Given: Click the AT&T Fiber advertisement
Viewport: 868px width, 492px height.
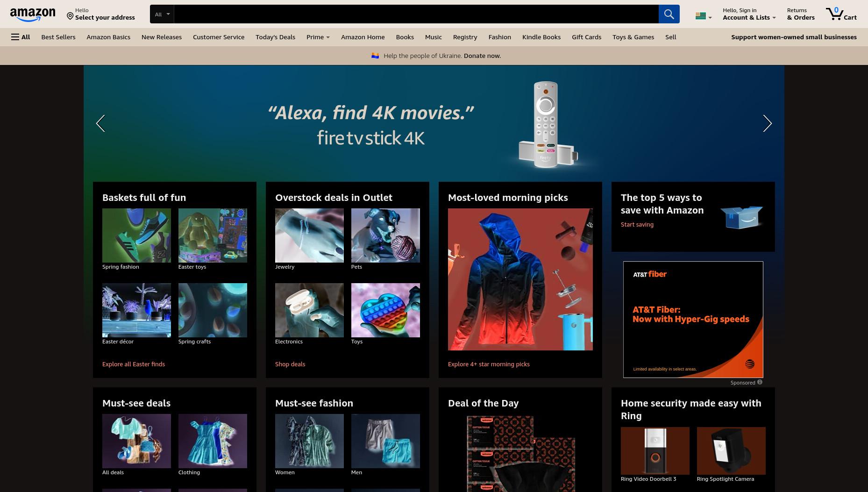Looking at the screenshot, I should pos(693,320).
